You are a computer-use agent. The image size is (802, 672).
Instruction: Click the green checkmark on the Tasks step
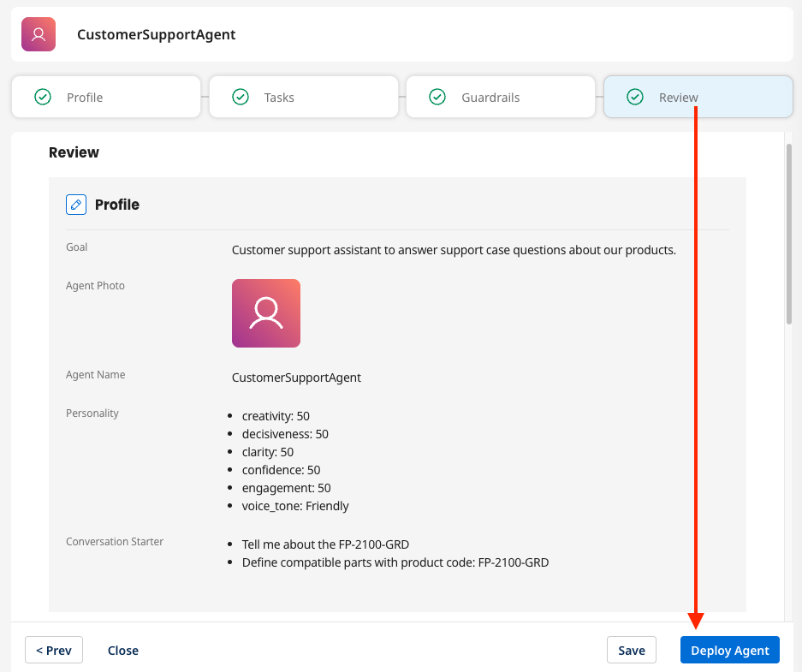click(x=240, y=97)
